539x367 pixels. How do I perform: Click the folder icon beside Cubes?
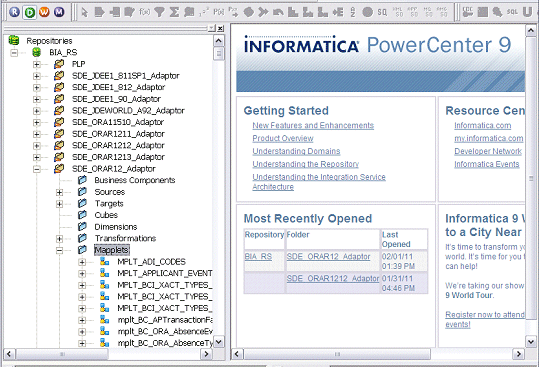click(82, 215)
